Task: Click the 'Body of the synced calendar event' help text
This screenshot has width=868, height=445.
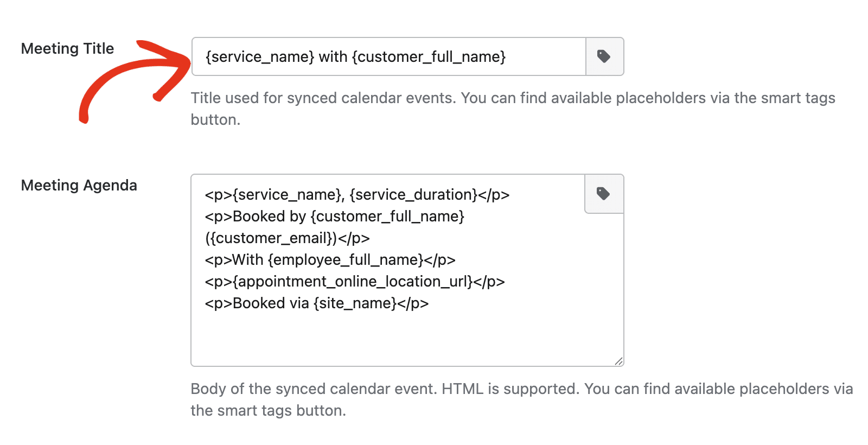Action: tap(521, 399)
